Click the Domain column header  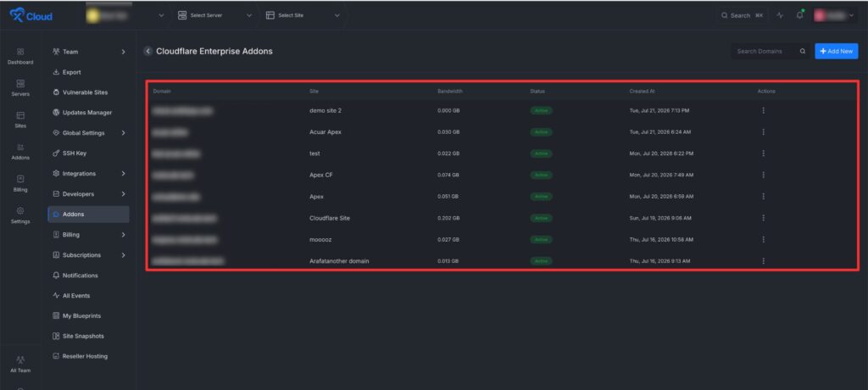(x=162, y=91)
